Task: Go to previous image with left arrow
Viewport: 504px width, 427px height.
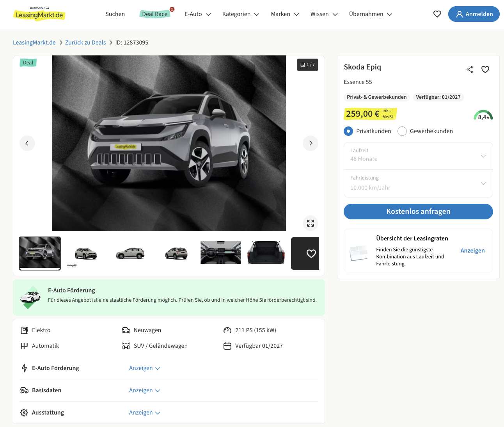Action: [x=27, y=143]
